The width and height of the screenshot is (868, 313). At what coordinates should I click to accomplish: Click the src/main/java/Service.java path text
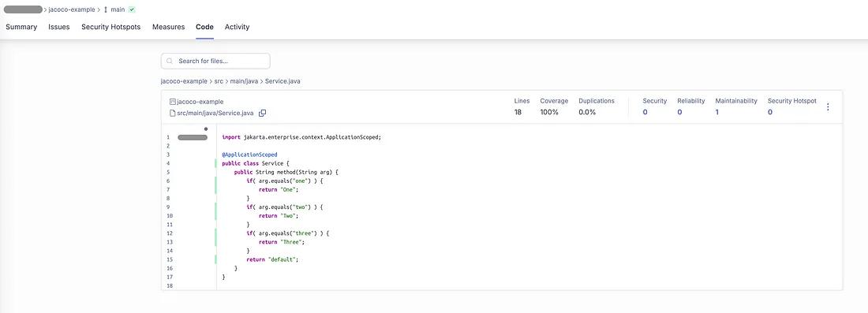pos(215,113)
